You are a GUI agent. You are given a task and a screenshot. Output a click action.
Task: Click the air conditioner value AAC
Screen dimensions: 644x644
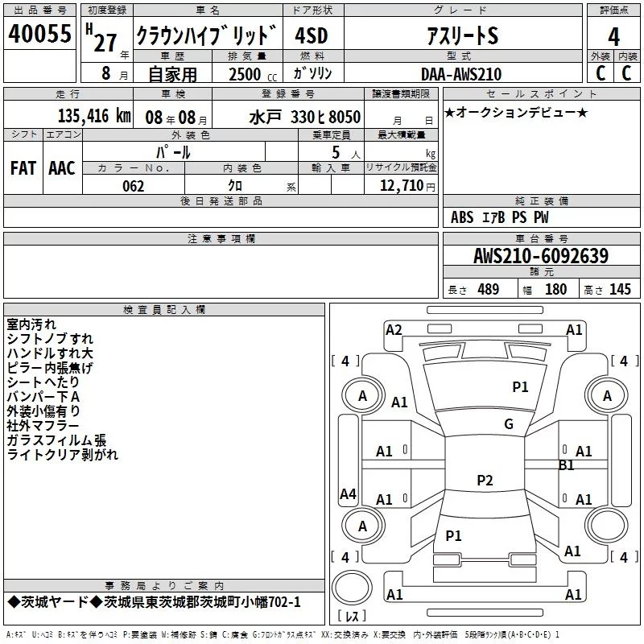click(x=62, y=168)
